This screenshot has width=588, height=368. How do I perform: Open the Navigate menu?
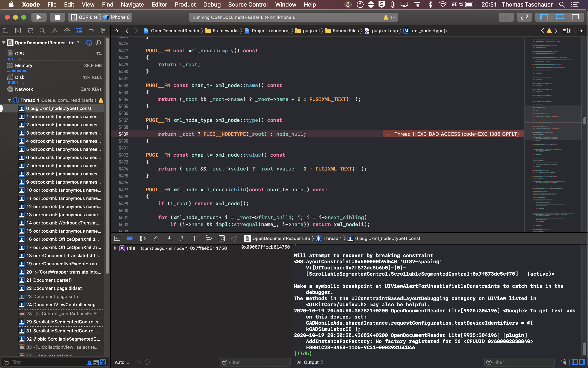tap(132, 4)
